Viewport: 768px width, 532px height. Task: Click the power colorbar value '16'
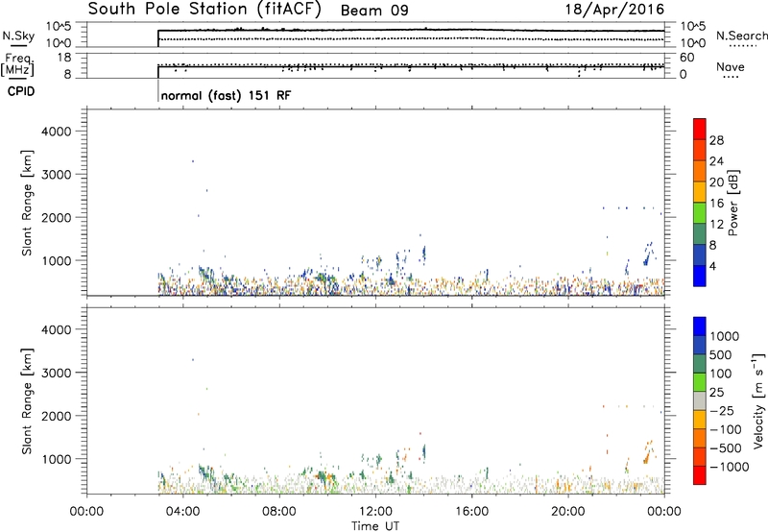(716, 204)
